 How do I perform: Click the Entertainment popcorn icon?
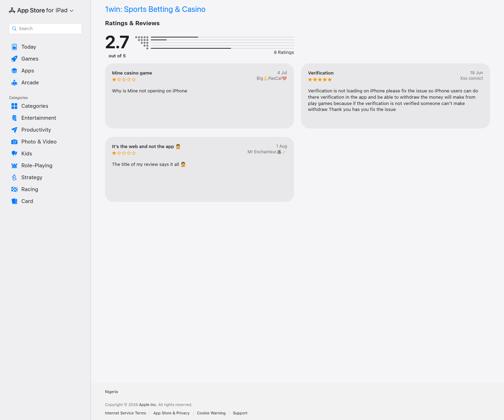(x=14, y=118)
